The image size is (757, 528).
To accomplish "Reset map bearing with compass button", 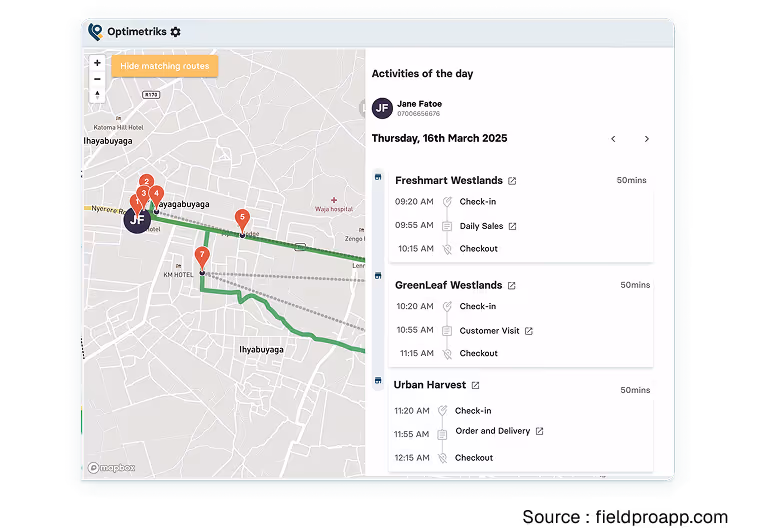I will tap(97, 95).
